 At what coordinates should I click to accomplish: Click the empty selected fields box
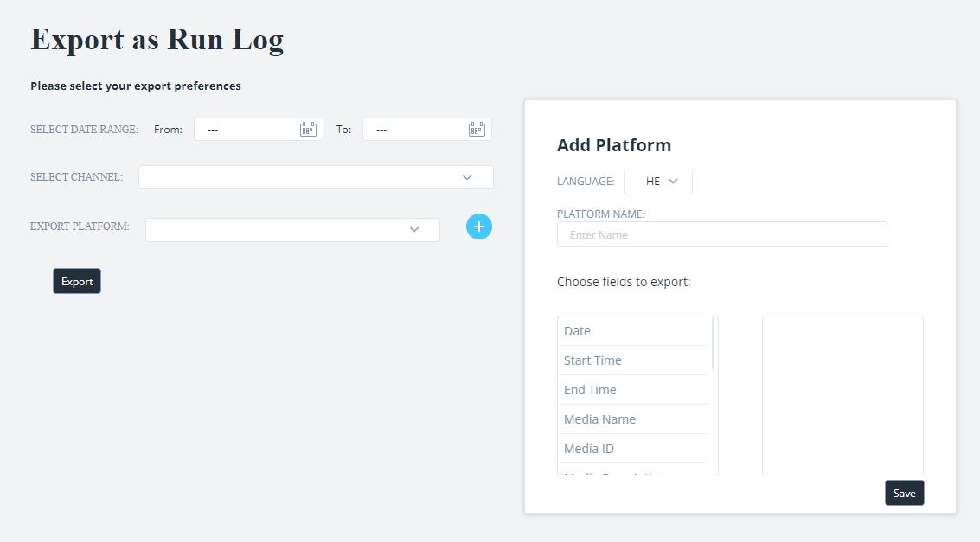click(x=842, y=395)
